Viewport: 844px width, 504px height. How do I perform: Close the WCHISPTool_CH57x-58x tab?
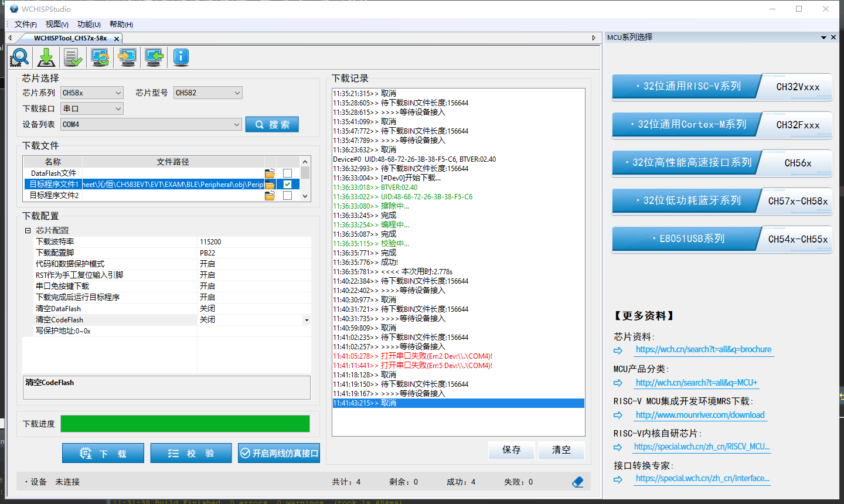coord(117,39)
